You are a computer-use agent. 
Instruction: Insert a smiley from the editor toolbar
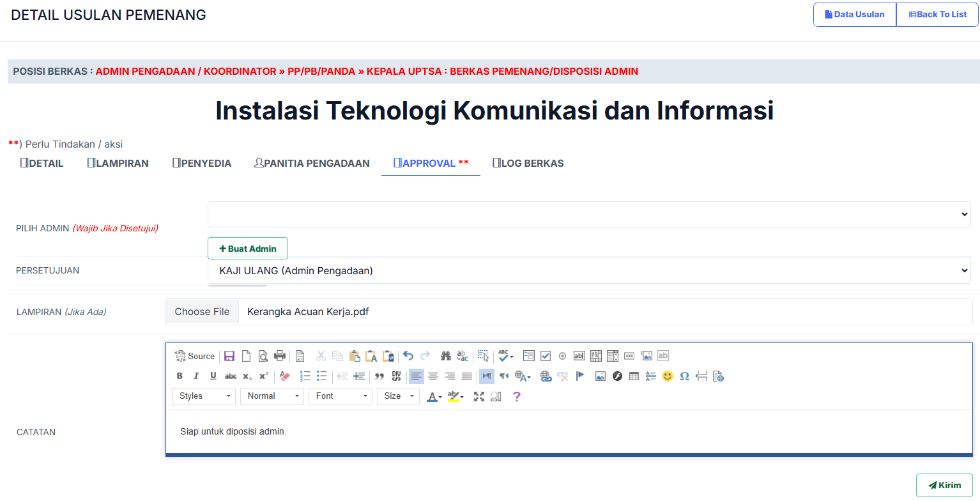pyautogui.click(x=668, y=376)
